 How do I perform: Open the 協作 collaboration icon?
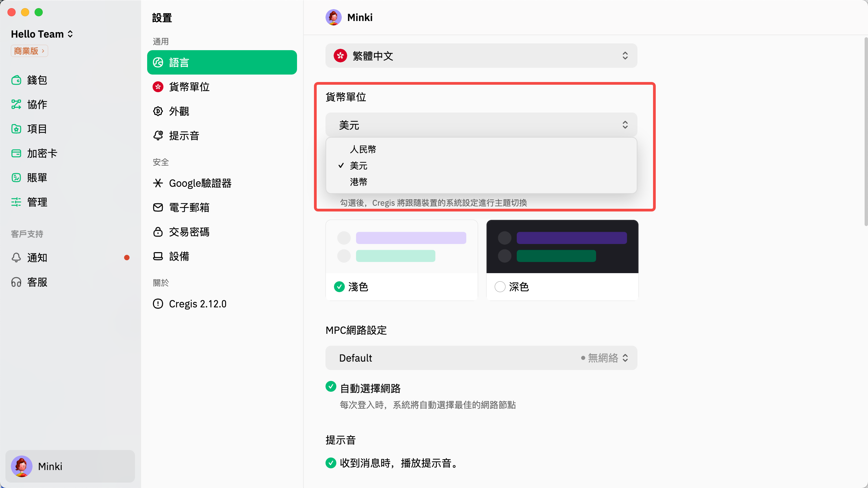point(16,104)
